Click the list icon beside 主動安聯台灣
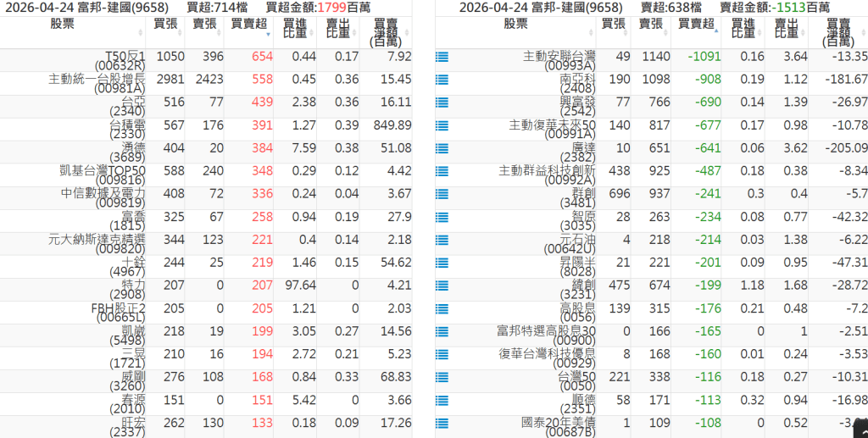The height and width of the screenshot is (438, 868). (x=442, y=57)
